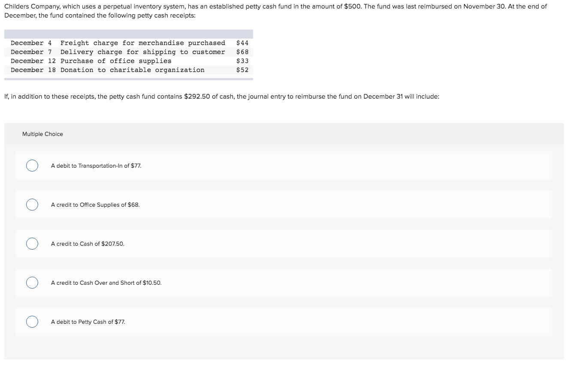
Task: Select radio button for Cash credit of $207.50
Action: point(32,243)
